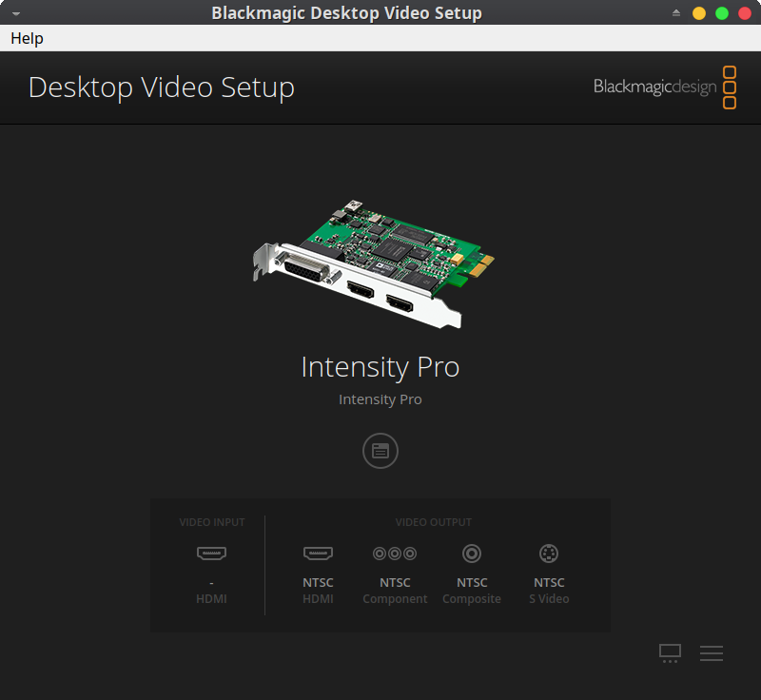Open the Intensity Pro device settings icon
761x700 pixels.
coord(380,451)
